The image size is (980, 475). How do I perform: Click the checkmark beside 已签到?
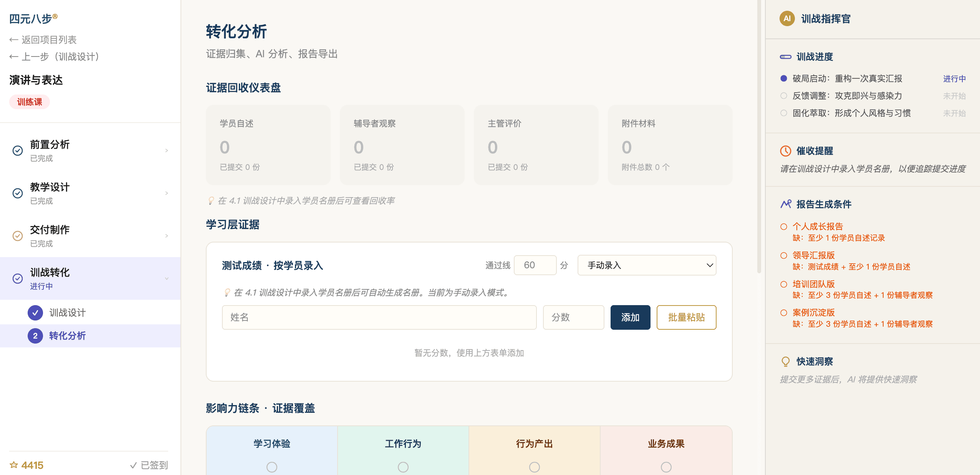pyautogui.click(x=133, y=465)
